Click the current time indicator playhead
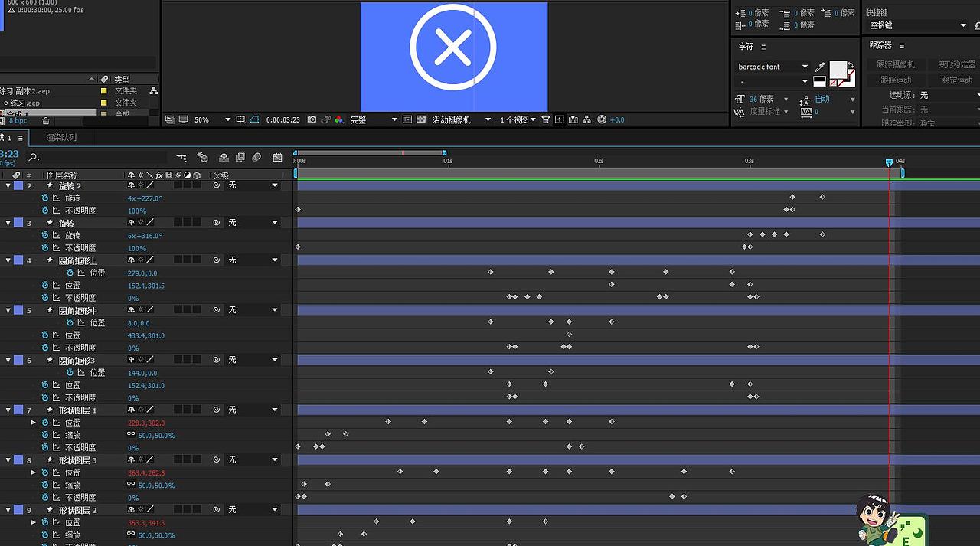Viewport: 980px width, 546px height. click(x=889, y=162)
